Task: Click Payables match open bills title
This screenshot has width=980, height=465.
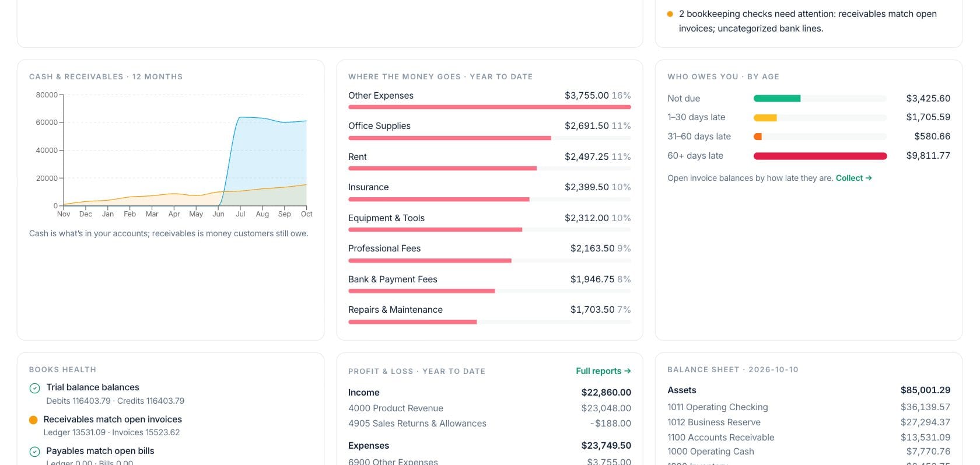Action: (100, 451)
